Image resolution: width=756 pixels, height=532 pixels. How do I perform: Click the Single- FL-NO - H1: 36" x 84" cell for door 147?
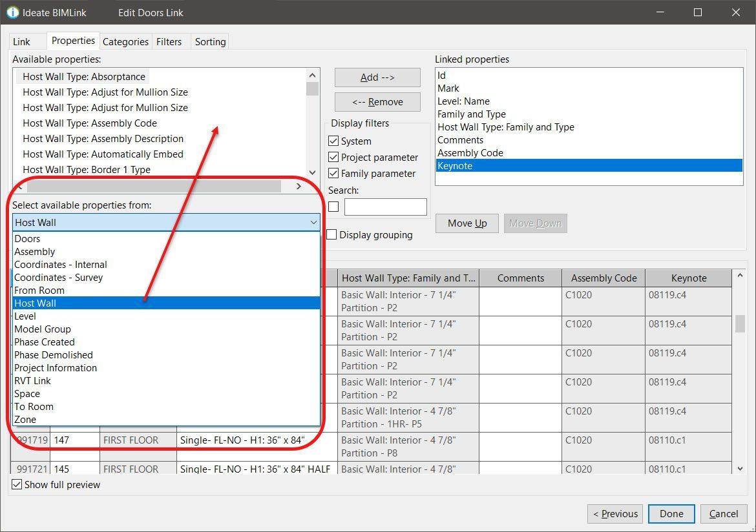(x=257, y=447)
